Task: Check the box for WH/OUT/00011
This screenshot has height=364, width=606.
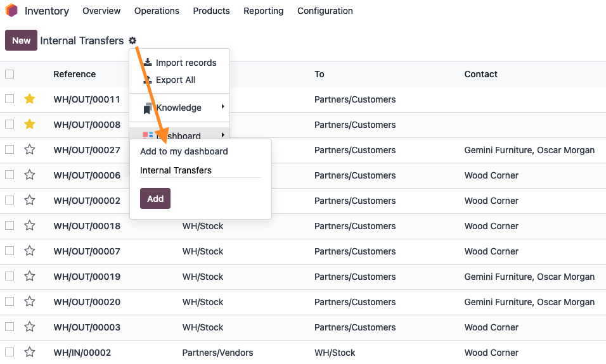Action: click(x=10, y=99)
